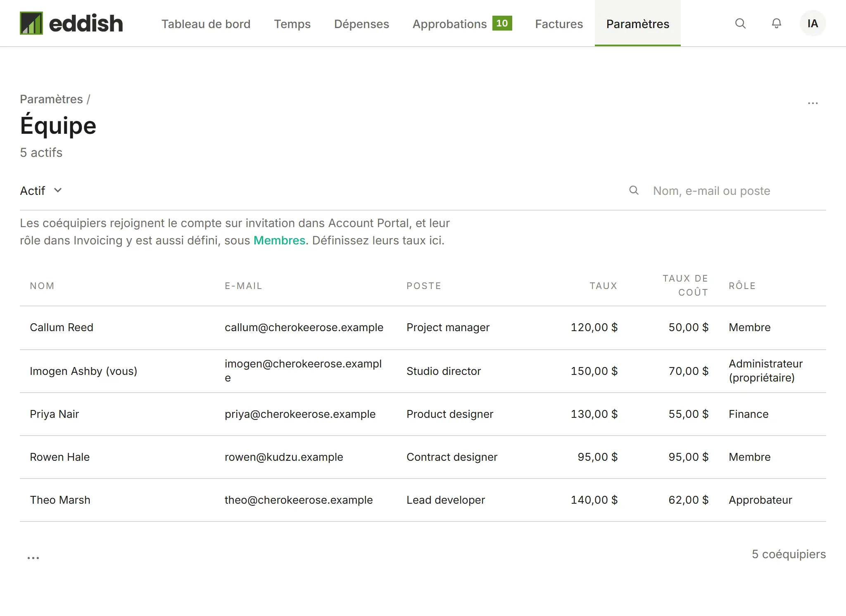Click the 5 coéquipiers count
The width and height of the screenshot is (846, 616).
tap(789, 554)
